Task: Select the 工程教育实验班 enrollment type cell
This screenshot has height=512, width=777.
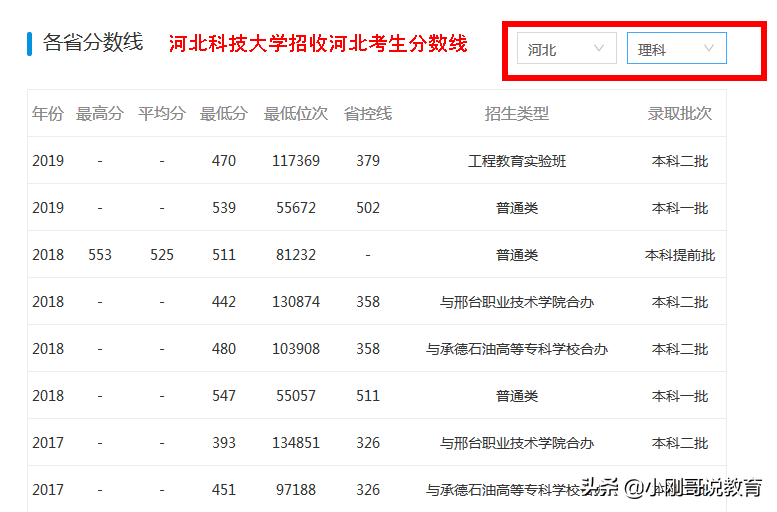Action: pyautogui.click(x=516, y=161)
